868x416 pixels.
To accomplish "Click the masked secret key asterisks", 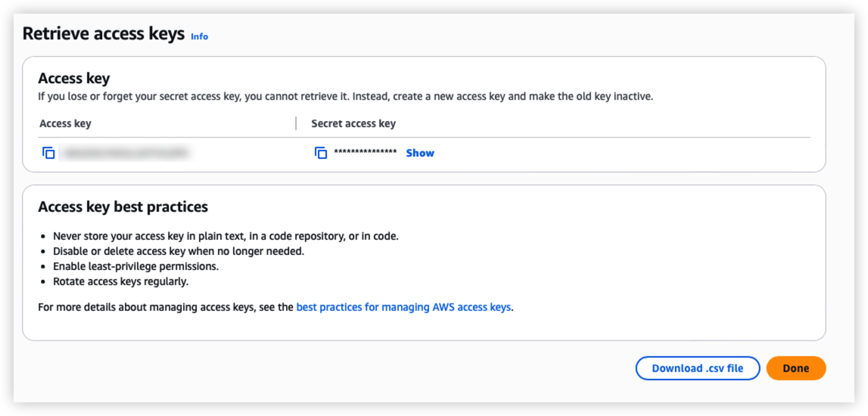I will tap(366, 153).
